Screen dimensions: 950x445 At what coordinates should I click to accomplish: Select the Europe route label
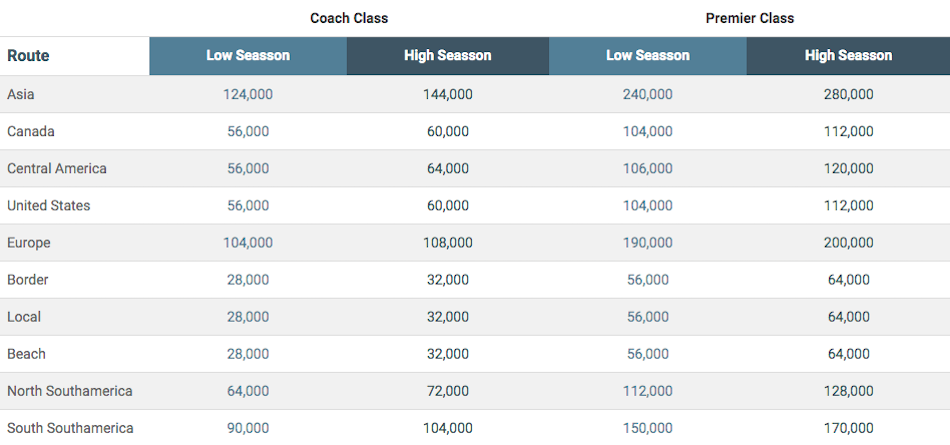tap(29, 242)
